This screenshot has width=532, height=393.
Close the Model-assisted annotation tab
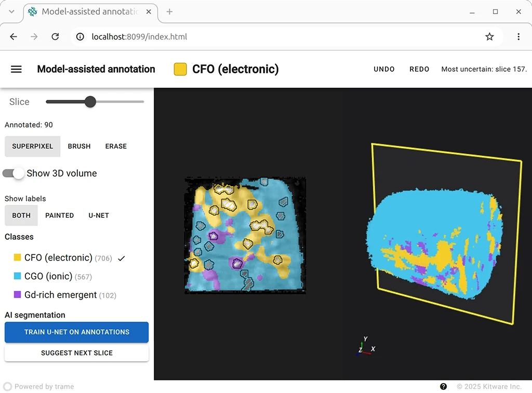pyautogui.click(x=149, y=12)
